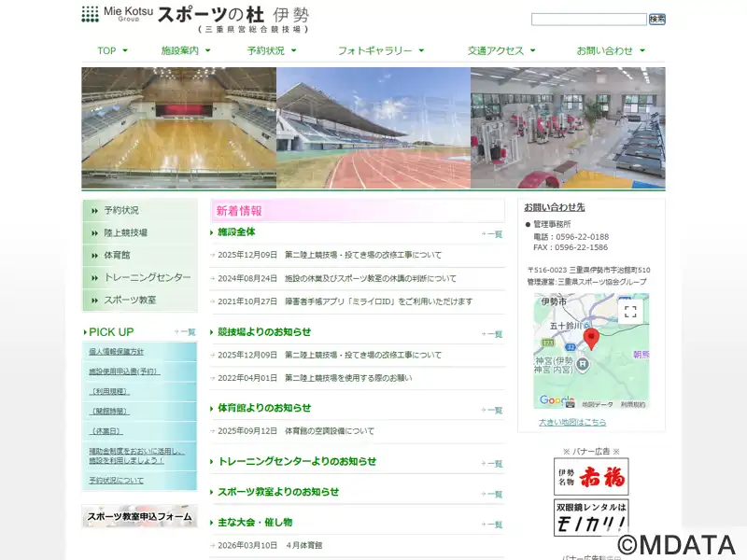This screenshot has height=560, width=747.
Task: Open 個人情報保護方針 link
Action: coord(116,352)
